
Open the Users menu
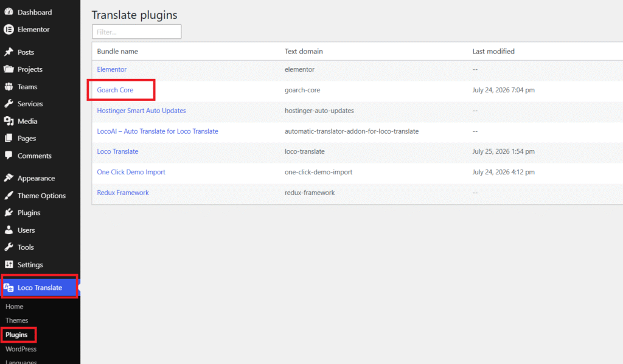pos(26,230)
